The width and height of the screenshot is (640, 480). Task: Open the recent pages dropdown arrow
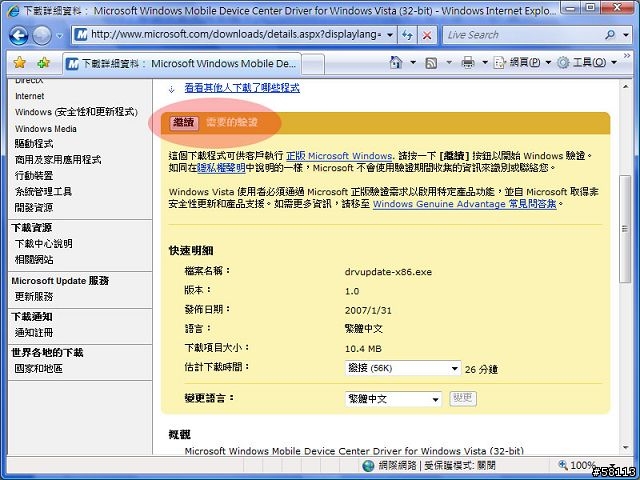(x=60, y=36)
